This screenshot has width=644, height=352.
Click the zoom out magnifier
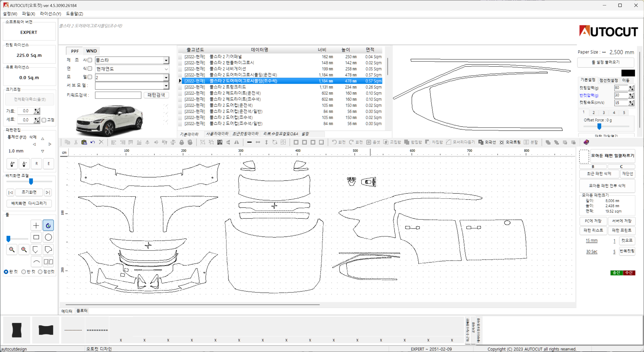tap(12, 250)
